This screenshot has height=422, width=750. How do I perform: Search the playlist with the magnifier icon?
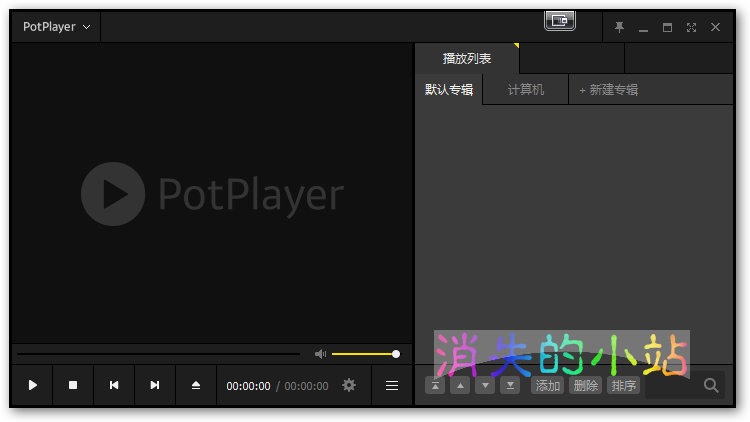pyautogui.click(x=711, y=385)
